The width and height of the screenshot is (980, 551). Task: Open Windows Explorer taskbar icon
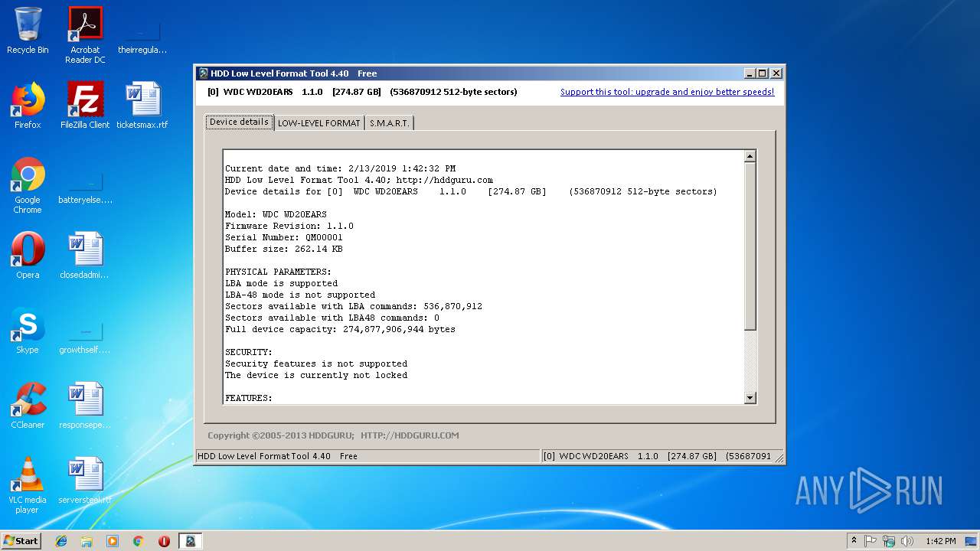tap(87, 541)
